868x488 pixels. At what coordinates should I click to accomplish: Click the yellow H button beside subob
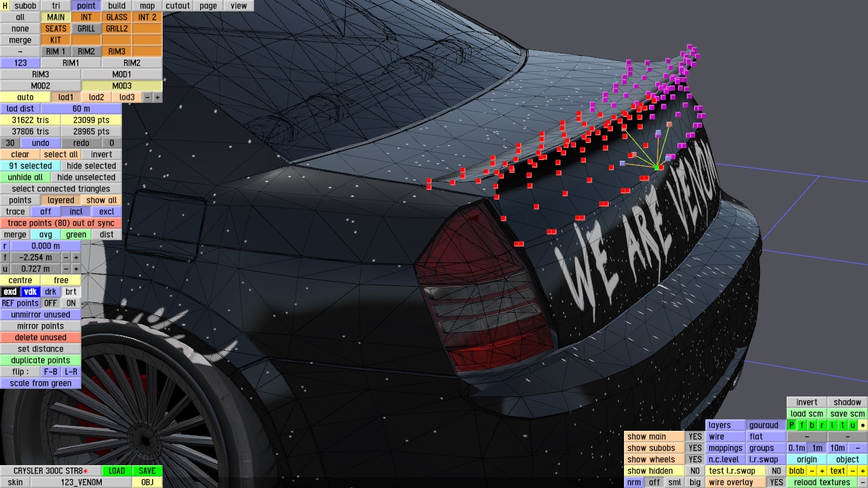coord(5,6)
